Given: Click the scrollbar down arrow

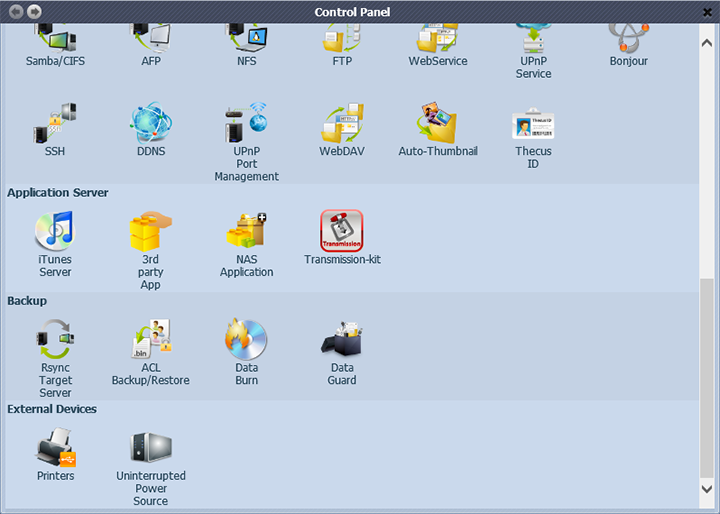Looking at the screenshot, I should (708, 488).
